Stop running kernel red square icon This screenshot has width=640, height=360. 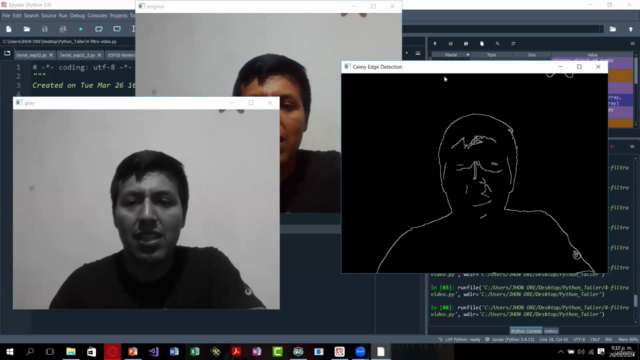(611, 147)
